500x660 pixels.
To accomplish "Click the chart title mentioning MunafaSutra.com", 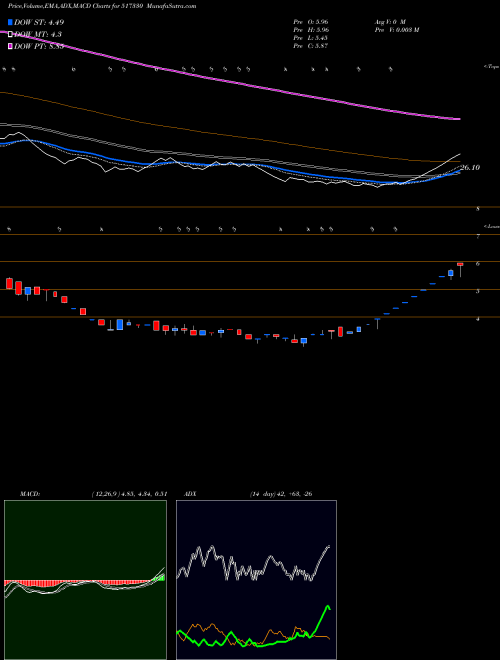I will 102,6.
